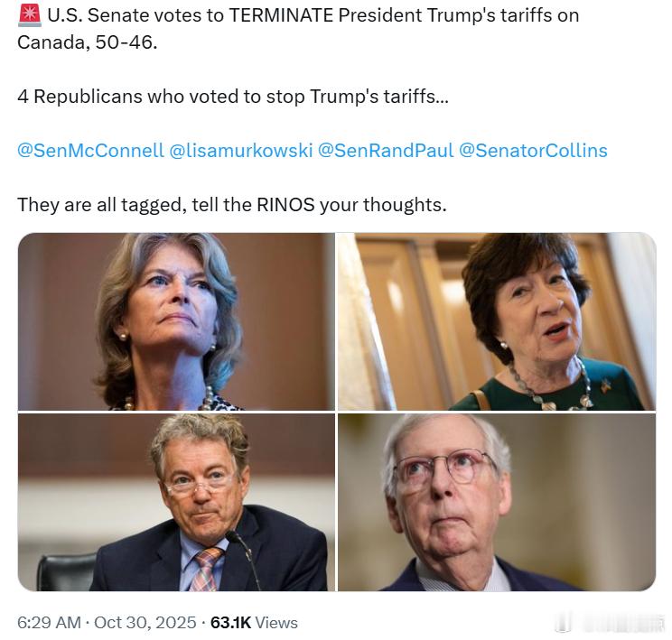The image size is (672, 640).
Task: Open the @SenMcConnell mention link
Action: click(x=90, y=150)
